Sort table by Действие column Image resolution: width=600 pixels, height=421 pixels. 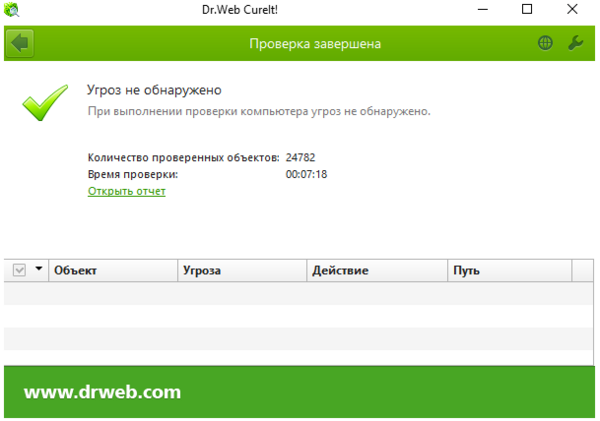[377, 271]
